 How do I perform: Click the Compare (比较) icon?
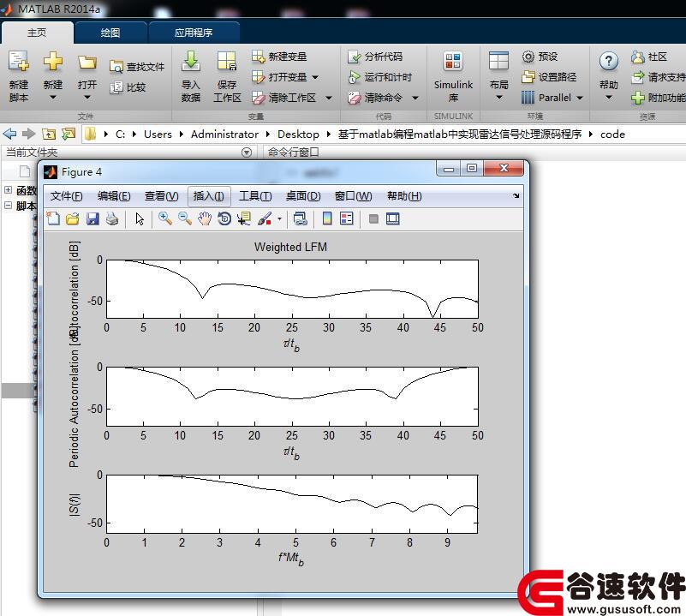coord(116,87)
